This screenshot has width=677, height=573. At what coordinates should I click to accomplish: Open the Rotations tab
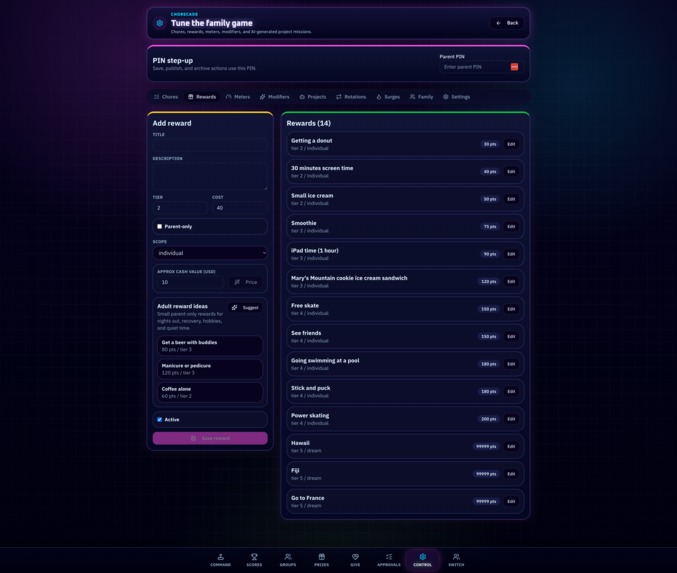click(351, 97)
